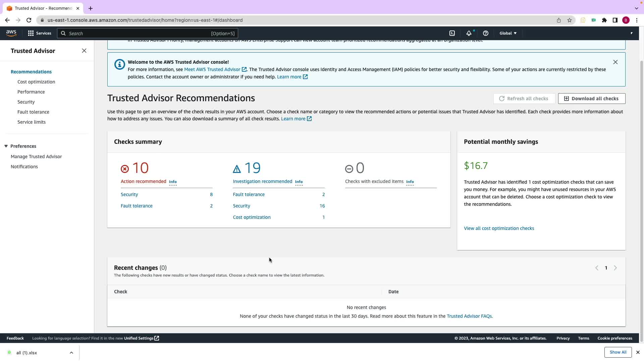The height and width of the screenshot is (362, 644).
Task: Open AWS CloudShell icon in top bar
Action: [x=452, y=33]
